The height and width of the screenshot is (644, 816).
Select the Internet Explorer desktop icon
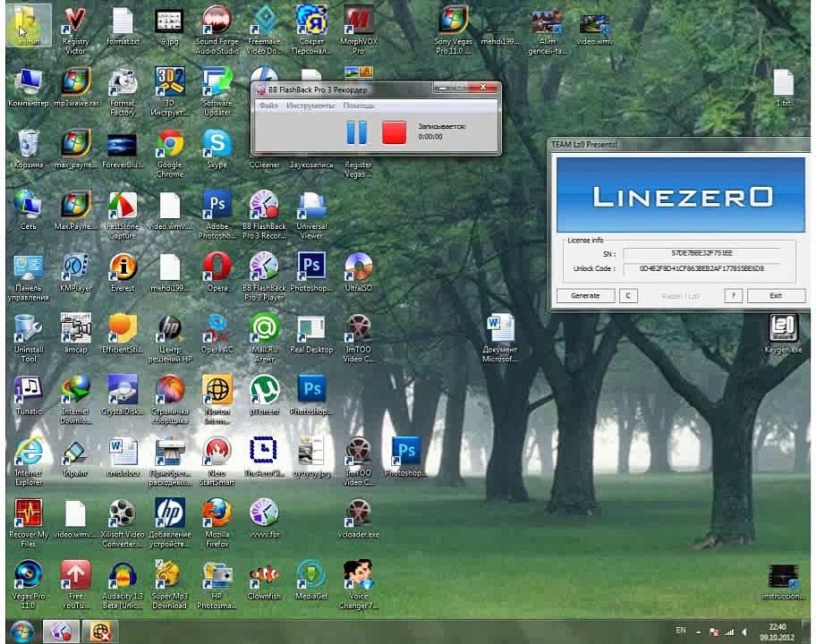28,462
